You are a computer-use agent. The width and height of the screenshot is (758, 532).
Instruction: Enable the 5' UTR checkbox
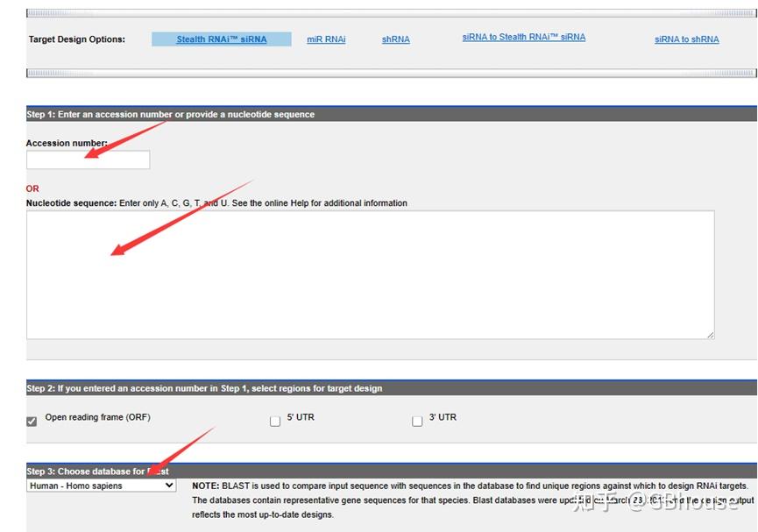(x=275, y=422)
